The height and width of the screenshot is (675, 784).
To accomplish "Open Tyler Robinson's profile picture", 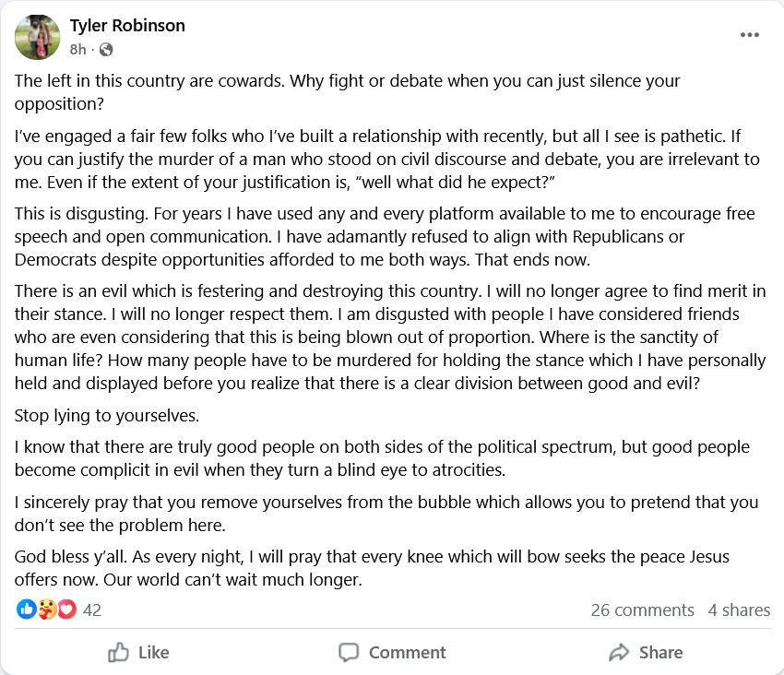I will 38,37.
